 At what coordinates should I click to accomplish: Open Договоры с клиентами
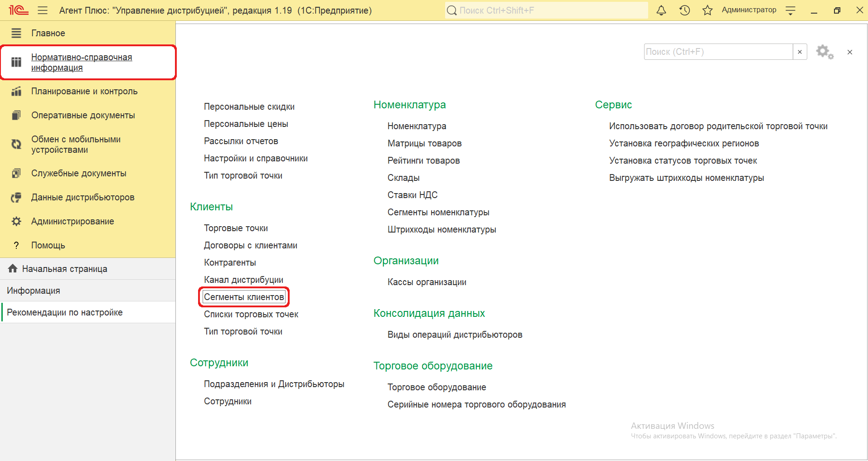251,245
